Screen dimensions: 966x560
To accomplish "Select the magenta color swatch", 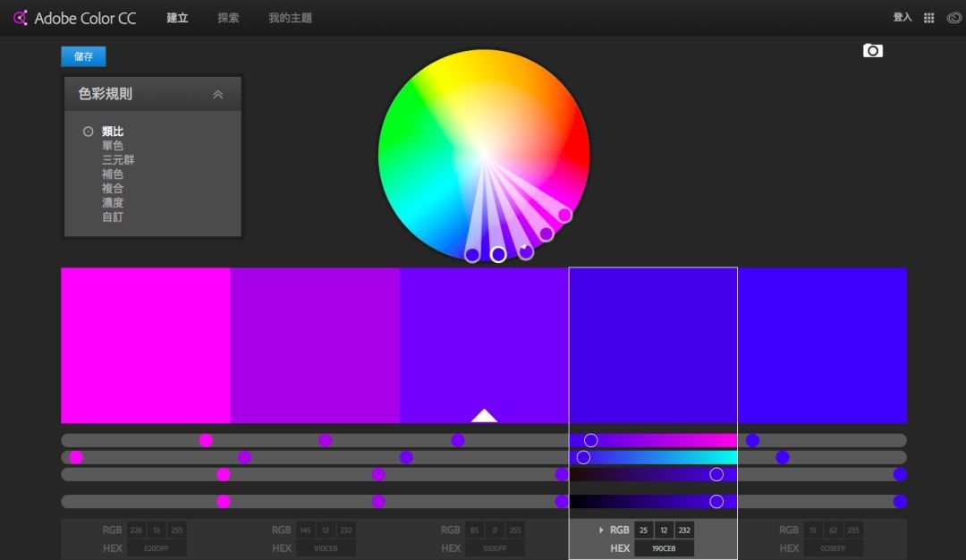I will coord(145,344).
